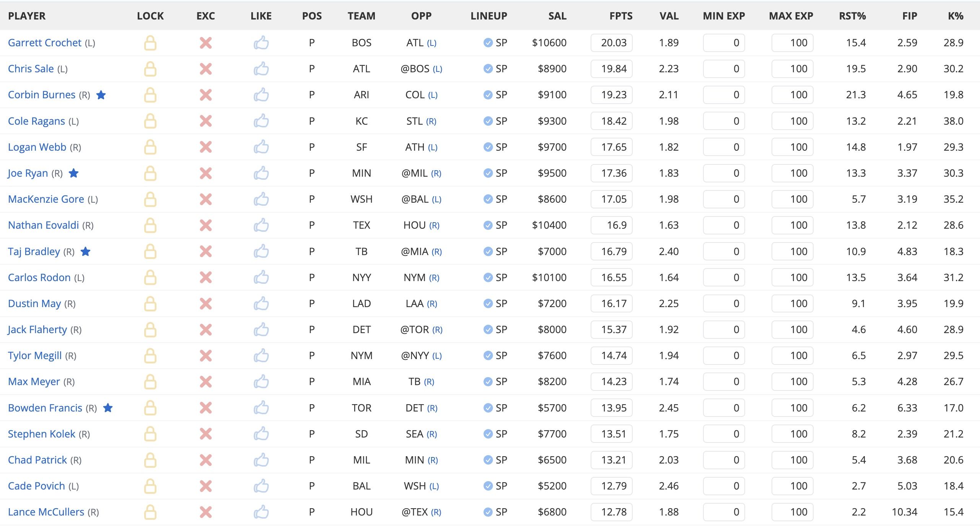Lock Chris Sale using the padlock icon
Image resolution: width=980 pixels, height=527 pixels.
pyautogui.click(x=150, y=69)
